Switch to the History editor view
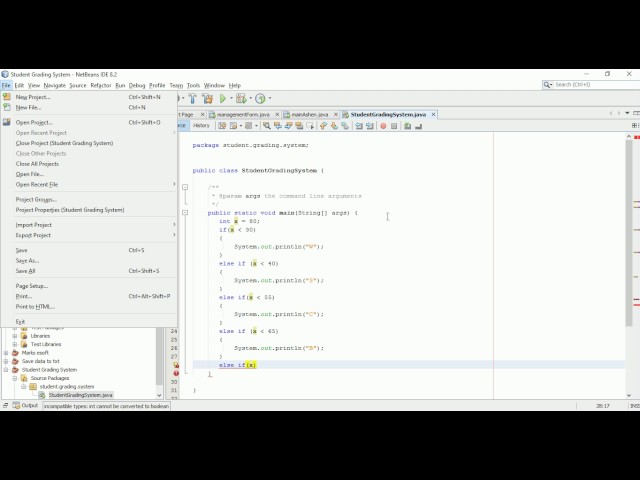This screenshot has height=480, width=640. 201,125
